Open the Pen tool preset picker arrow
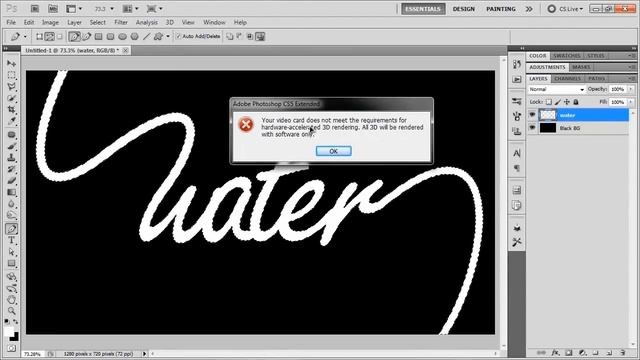Image resolution: width=640 pixels, height=360 pixels. [x=25, y=37]
